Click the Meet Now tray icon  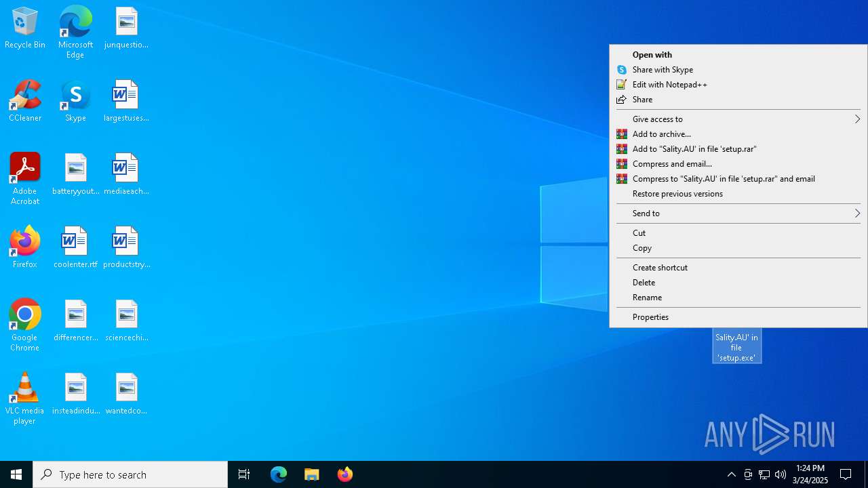(x=748, y=474)
